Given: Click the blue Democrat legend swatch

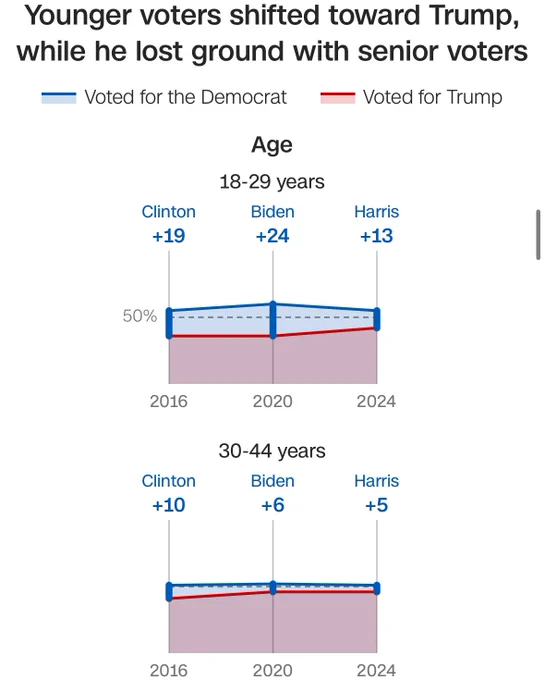Looking at the screenshot, I should pos(59,98).
